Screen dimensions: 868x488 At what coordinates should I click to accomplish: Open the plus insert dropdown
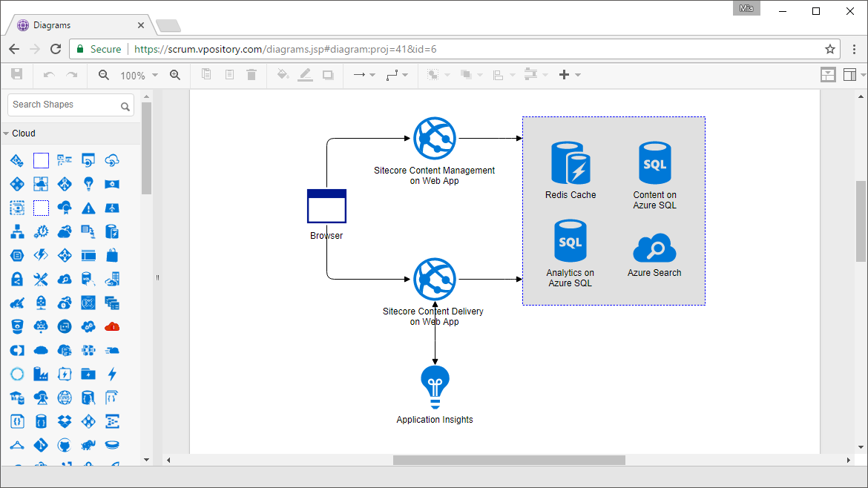tap(570, 75)
